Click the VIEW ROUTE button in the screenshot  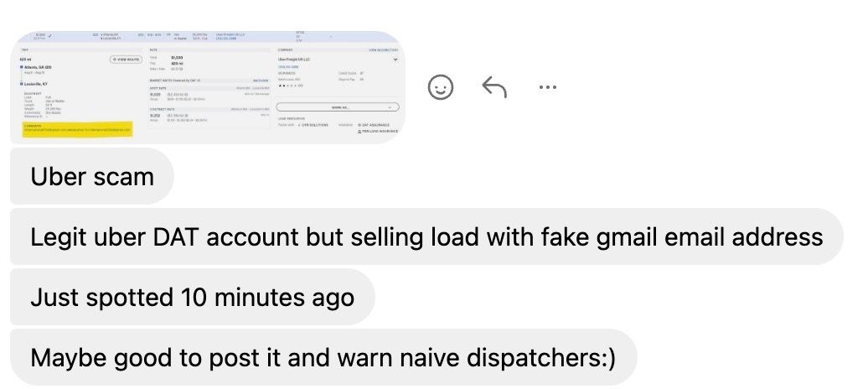127,60
